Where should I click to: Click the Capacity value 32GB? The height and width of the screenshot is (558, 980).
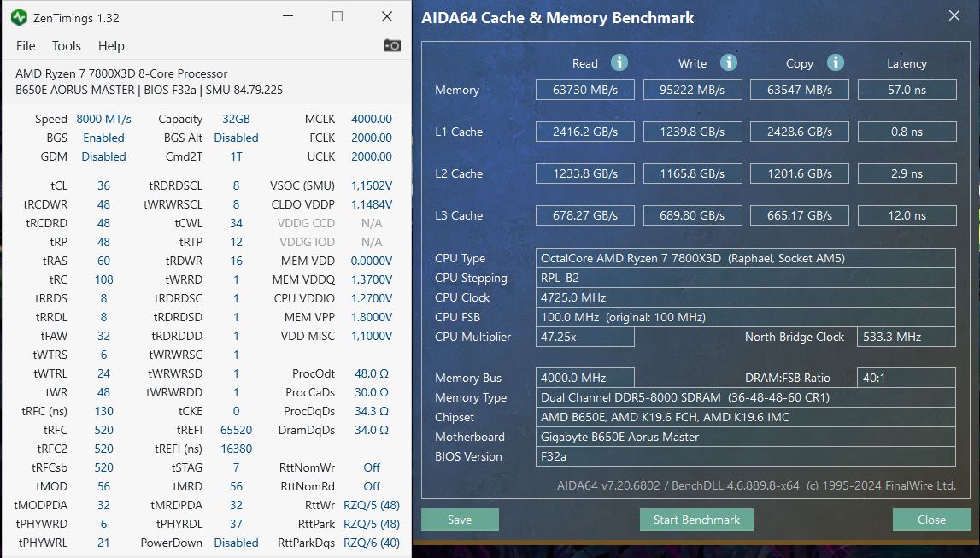[x=237, y=119]
